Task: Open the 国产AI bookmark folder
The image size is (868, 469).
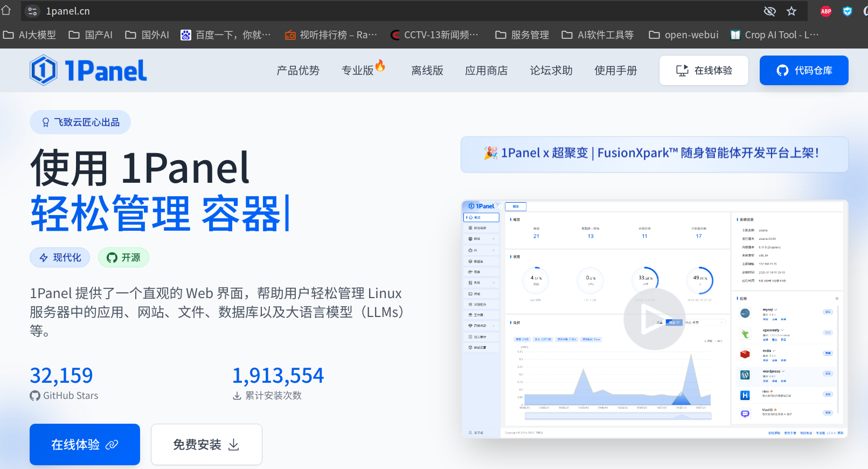Action: coord(91,35)
